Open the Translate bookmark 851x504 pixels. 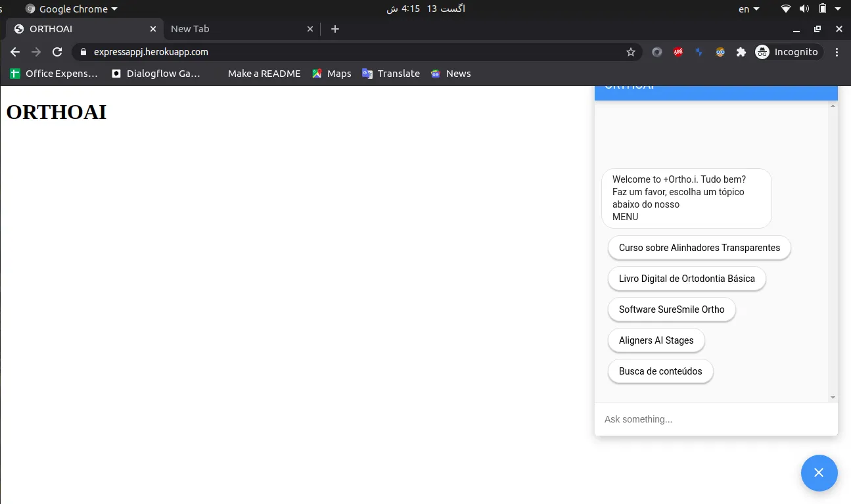pos(391,74)
